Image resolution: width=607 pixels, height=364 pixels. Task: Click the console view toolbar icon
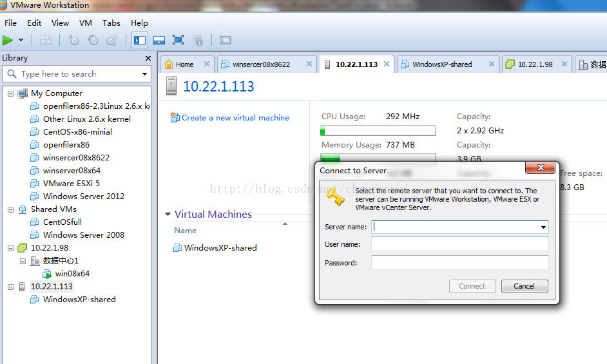[226, 40]
